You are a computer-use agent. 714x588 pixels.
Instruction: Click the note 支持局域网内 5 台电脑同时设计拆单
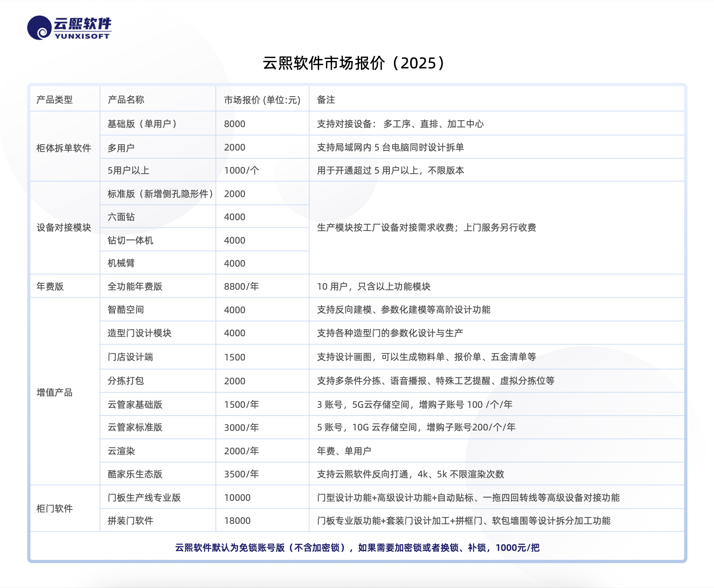point(390,147)
